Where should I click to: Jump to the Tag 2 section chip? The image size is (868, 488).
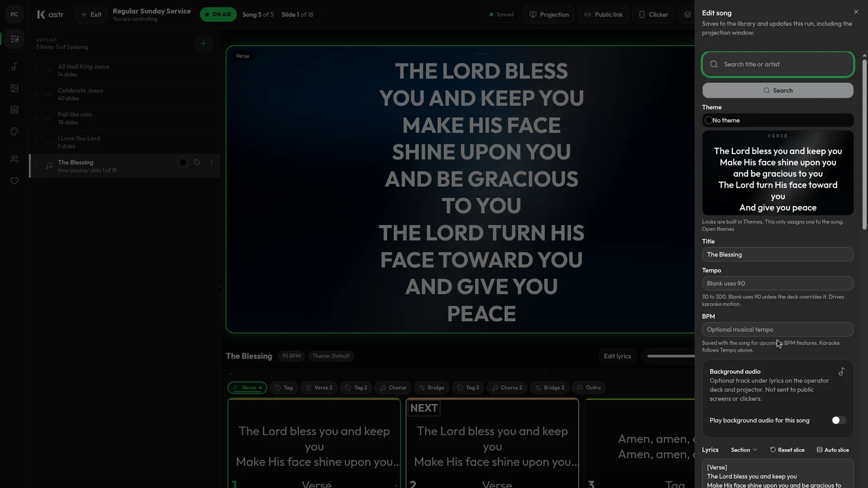pyautogui.click(x=356, y=388)
